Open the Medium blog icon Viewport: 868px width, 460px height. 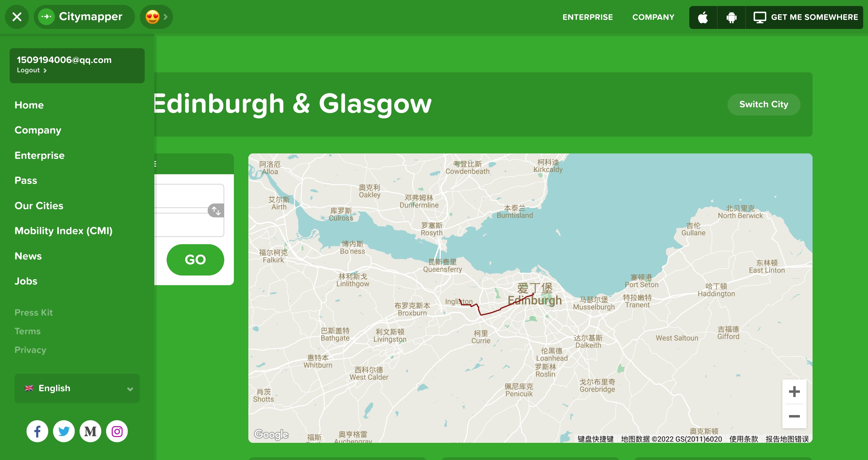click(x=90, y=431)
